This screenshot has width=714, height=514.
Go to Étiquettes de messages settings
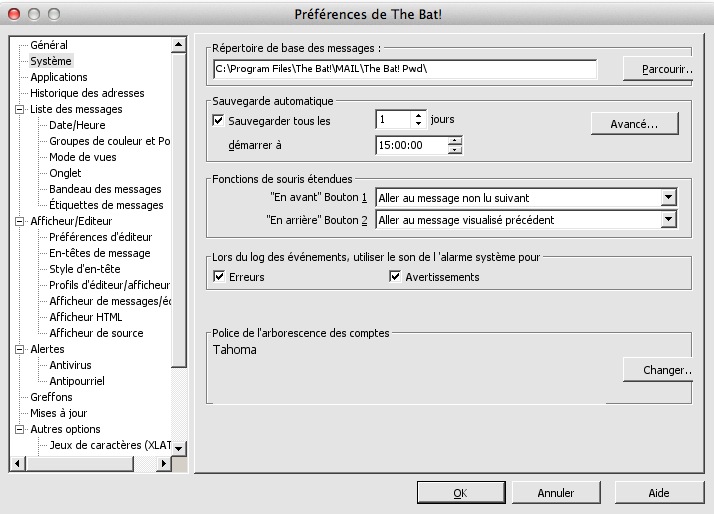pyautogui.click(x=106, y=205)
